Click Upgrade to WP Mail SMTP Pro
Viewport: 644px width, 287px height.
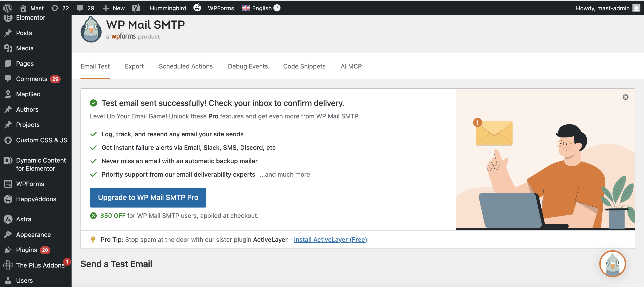[148, 197]
